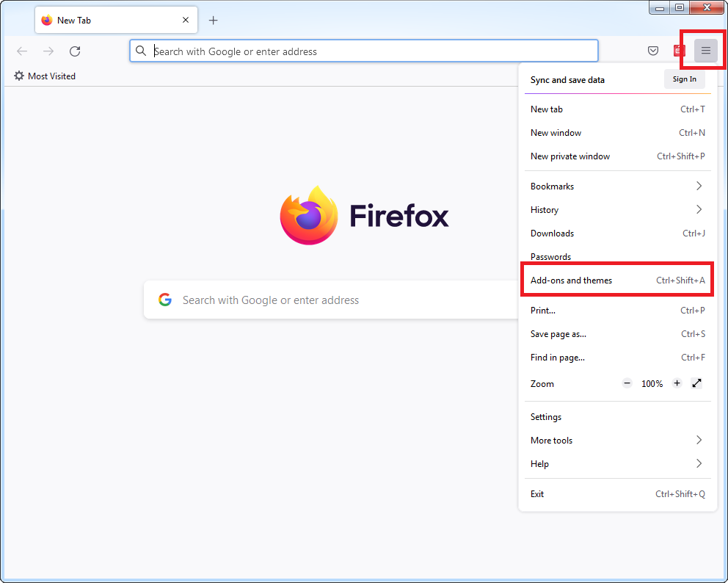Go forward one page
This screenshot has width=728, height=583.
48,51
